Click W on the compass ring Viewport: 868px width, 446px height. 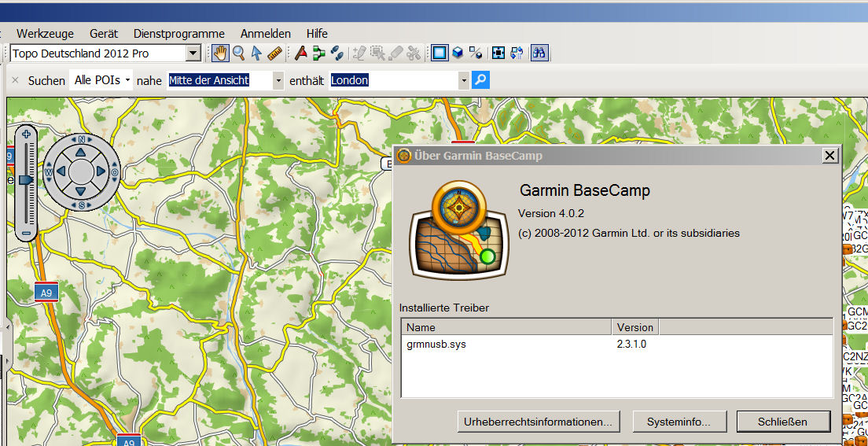(x=48, y=172)
